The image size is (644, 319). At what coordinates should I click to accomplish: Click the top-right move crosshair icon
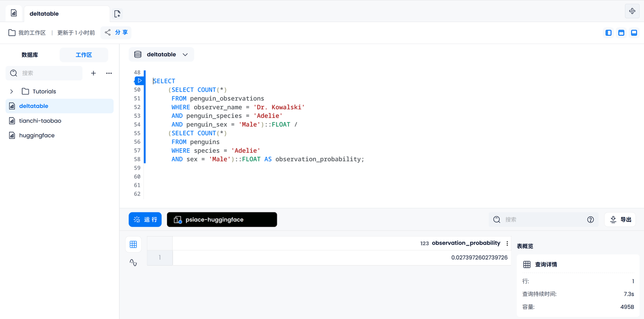632,11
